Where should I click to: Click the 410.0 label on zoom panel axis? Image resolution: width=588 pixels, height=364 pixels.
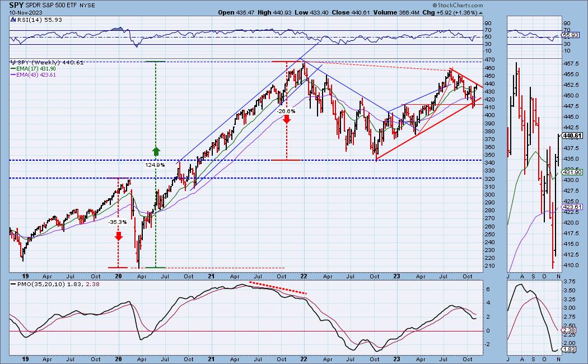(x=572, y=265)
